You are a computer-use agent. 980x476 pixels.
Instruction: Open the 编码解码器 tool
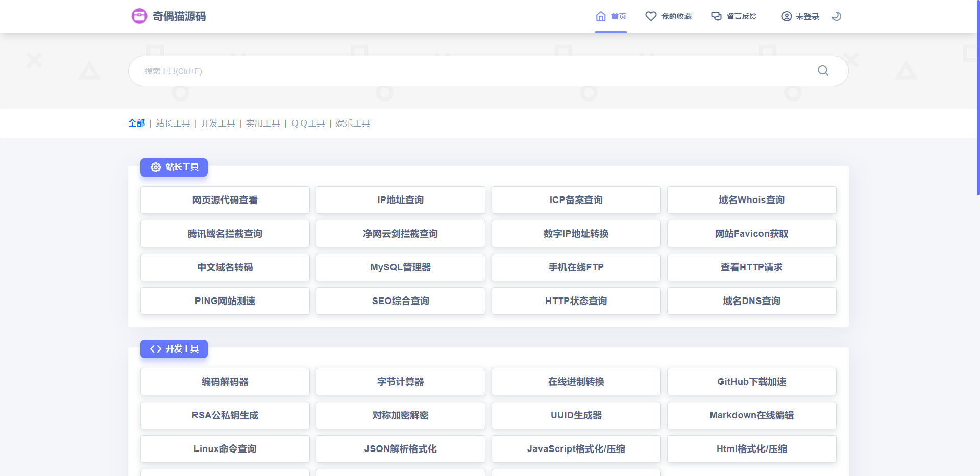click(225, 382)
